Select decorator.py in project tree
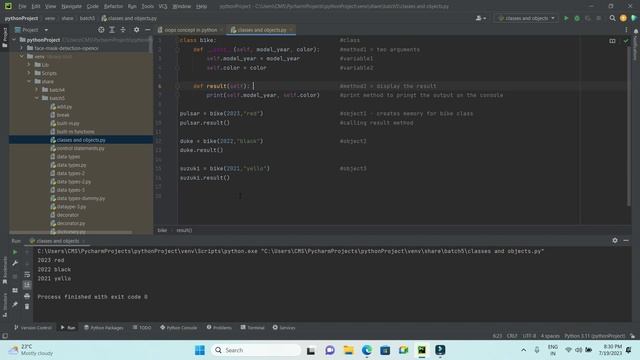 pos(71,223)
